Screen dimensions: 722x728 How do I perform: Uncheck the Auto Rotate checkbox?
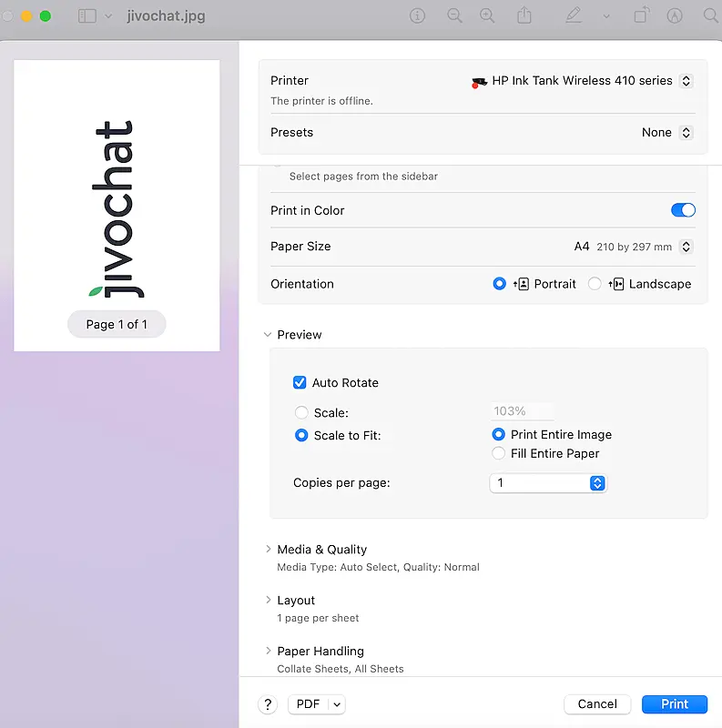click(300, 383)
